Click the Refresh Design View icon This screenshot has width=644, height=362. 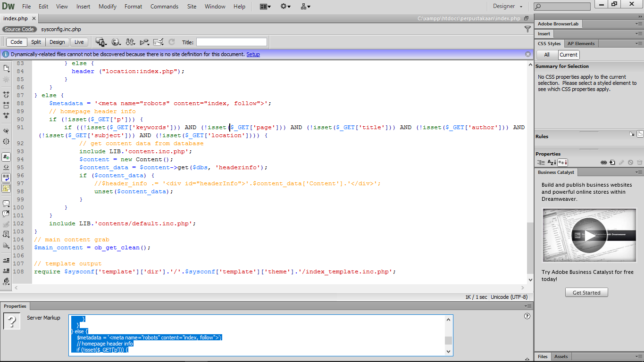click(171, 41)
